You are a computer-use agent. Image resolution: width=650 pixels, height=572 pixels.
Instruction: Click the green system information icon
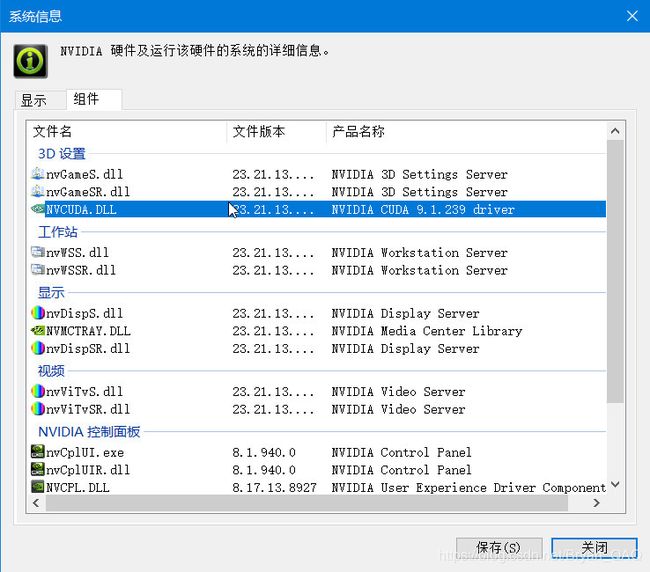[x=31, y=61]
